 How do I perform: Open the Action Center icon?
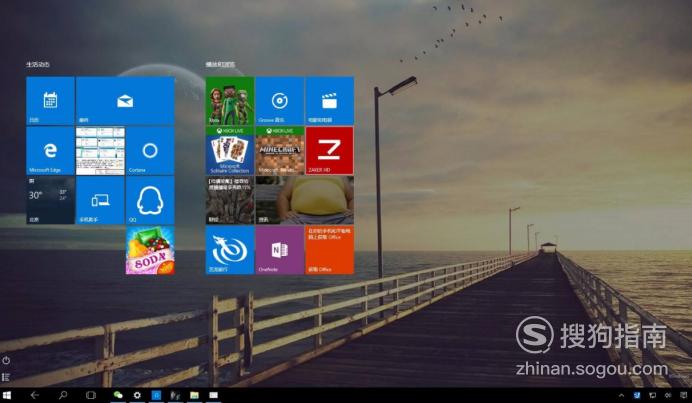pos(683,395)
